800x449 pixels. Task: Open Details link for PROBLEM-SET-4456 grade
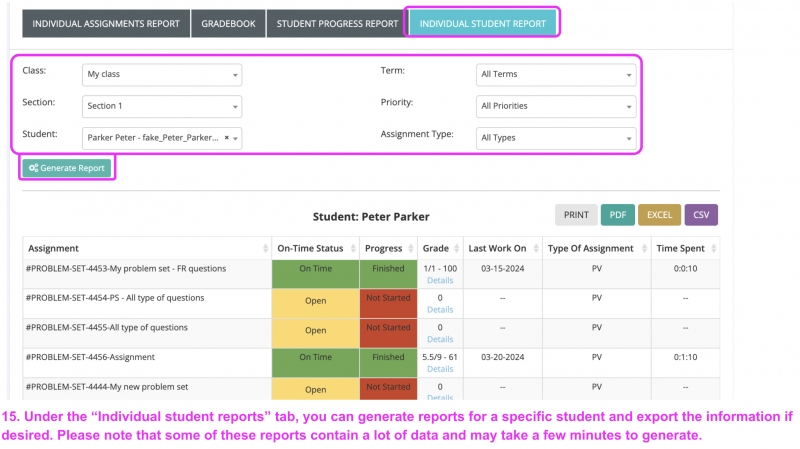click(440, 369)
